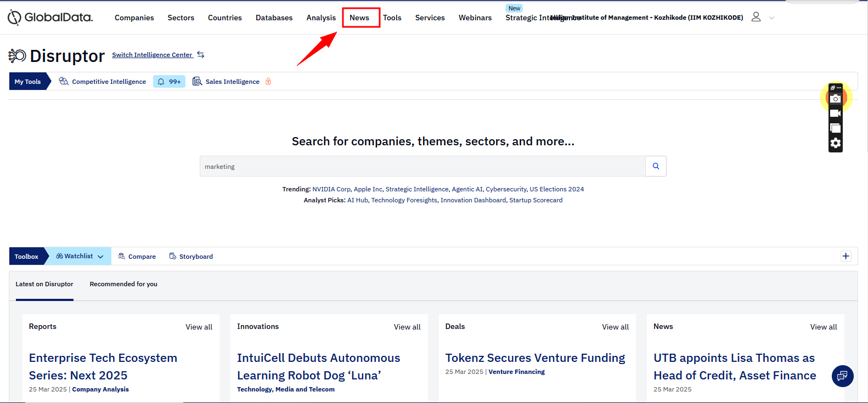This screenshot has width=868, height=403.
Task: Click the marketing search input field
Action: (422, 166)
